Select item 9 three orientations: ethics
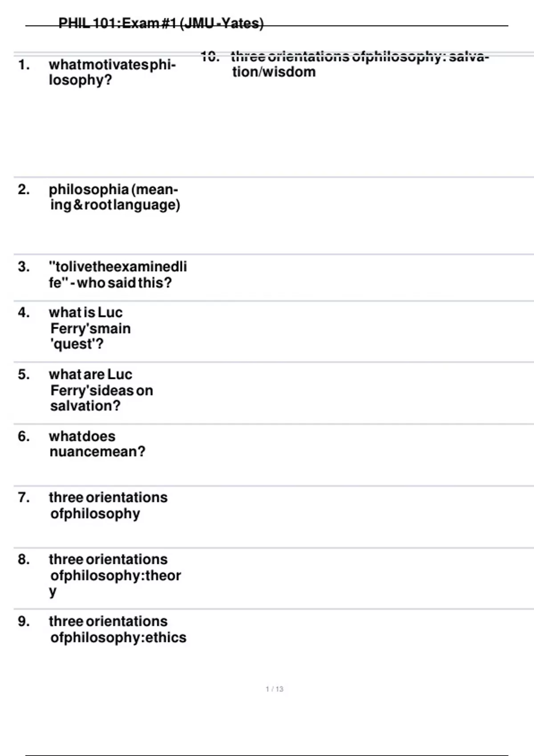The height and width of the screenshot is (756, 534). tap(117, 629)
